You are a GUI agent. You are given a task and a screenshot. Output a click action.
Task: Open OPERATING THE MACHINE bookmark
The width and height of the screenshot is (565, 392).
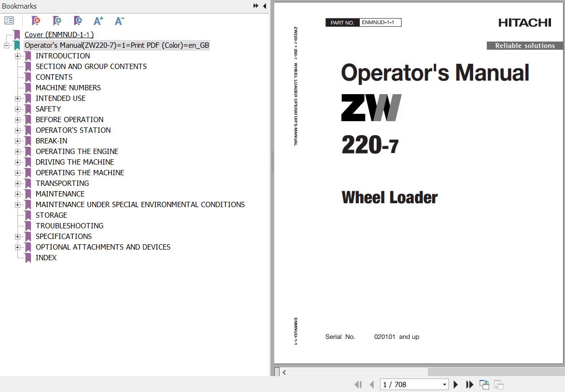click(80, 172)
